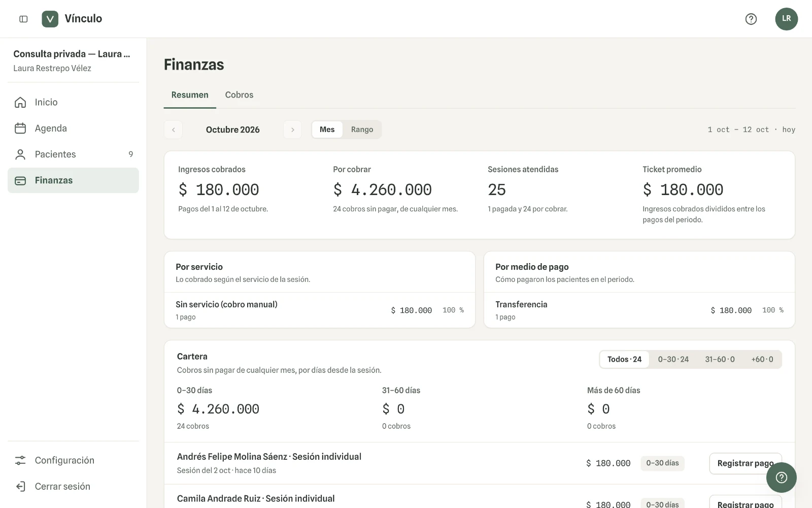Image resolution: width=812 pixels, height=508 pixels.
Task: Go to next month with right chevron
Action: pos(292,130)
